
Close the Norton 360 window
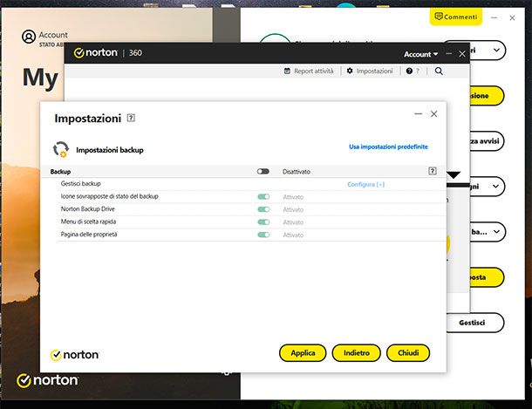[461, 54]
